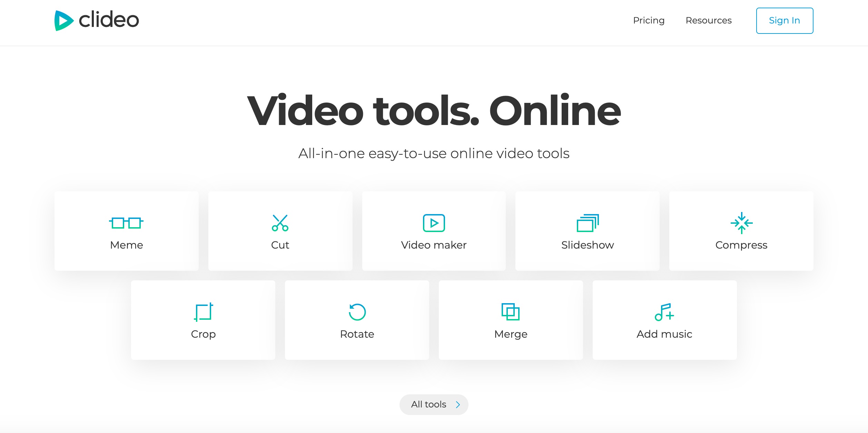Click the Rotate label
The image size is (868, 433).
tap(357, 334)
